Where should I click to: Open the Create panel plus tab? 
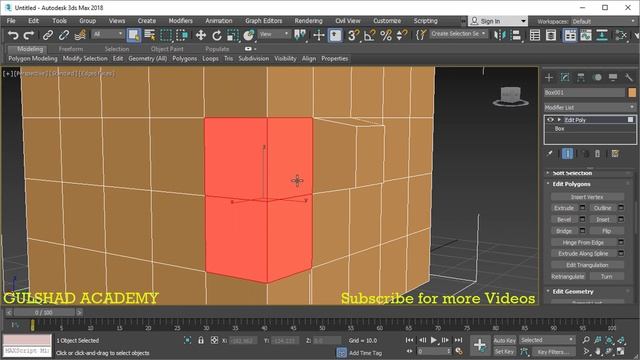click(549, 77)
